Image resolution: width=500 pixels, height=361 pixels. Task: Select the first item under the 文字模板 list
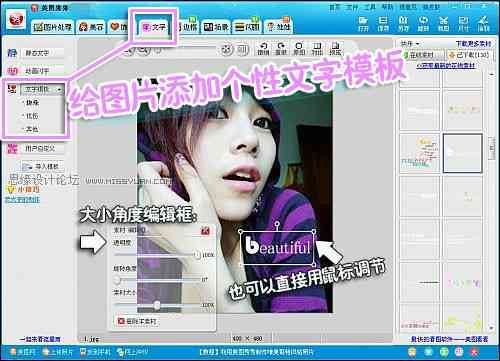point(32,103)
